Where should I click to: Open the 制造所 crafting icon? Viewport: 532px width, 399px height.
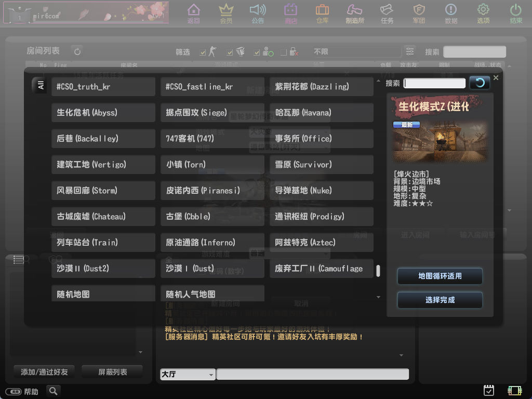tap(355, 14)
